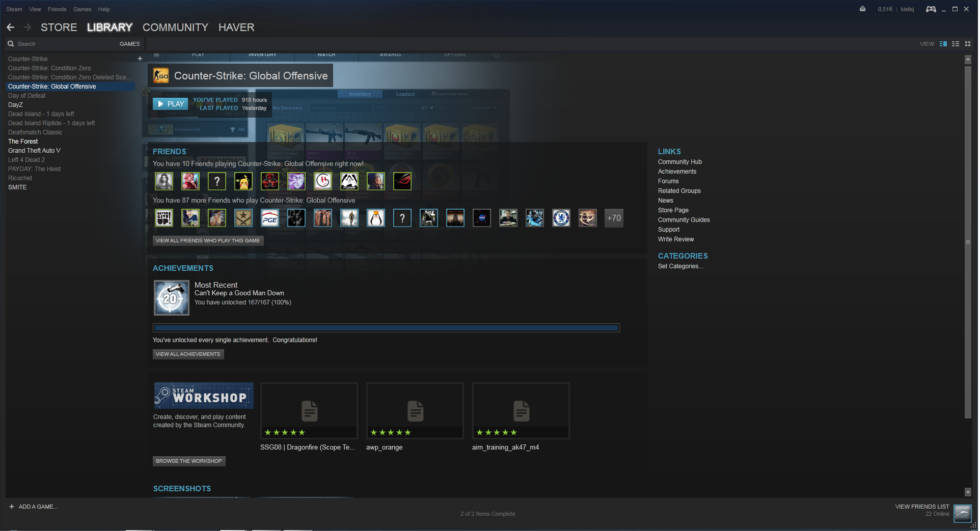
Task: Click the friends list avatar at bottom right
Action: pyautogui.click(x=962, y=513)
